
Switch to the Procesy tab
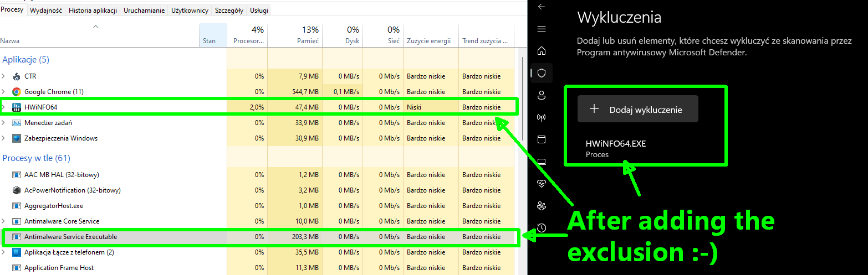click(x=12, y=10)
